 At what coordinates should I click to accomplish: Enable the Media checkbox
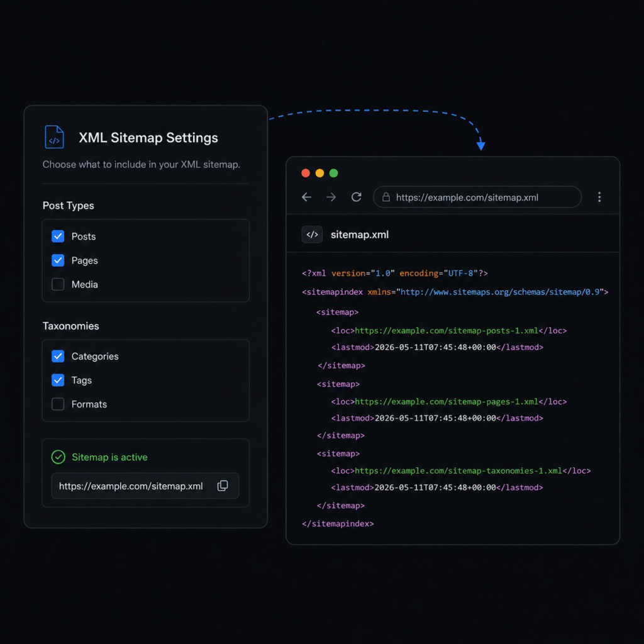[58, 284]
